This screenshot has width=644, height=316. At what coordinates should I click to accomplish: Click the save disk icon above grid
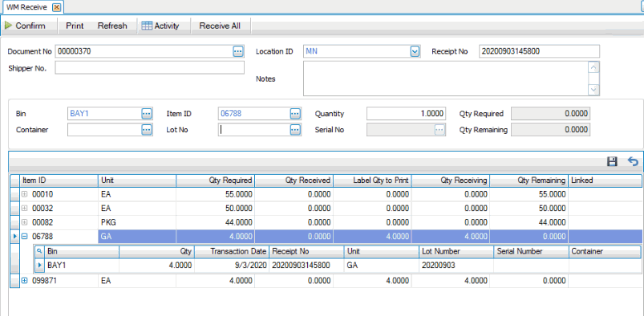tap(613, 161)
